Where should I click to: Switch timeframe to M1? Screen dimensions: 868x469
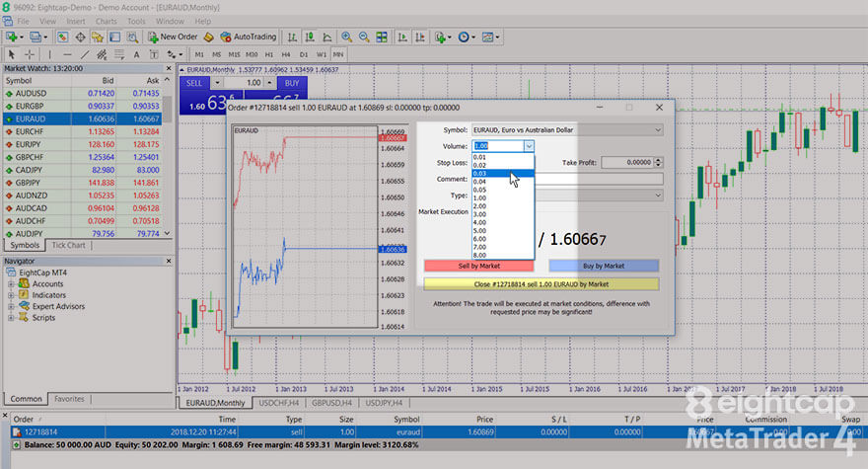199,54
